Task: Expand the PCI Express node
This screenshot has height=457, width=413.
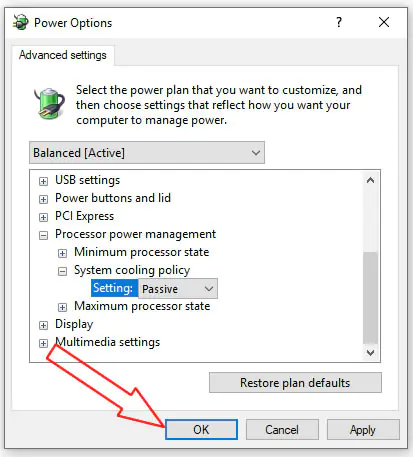Action: click(x=43, y=217)
